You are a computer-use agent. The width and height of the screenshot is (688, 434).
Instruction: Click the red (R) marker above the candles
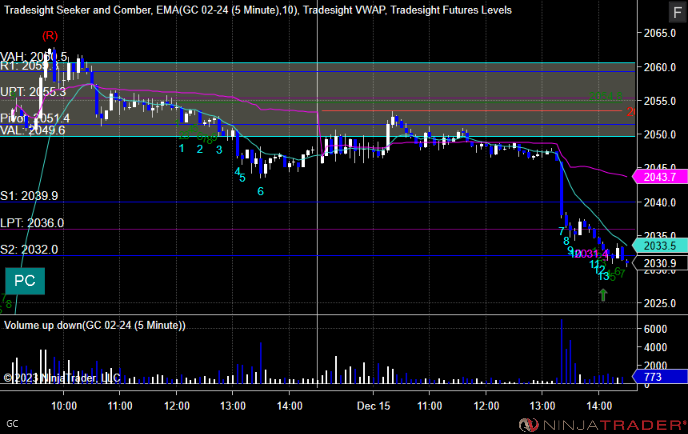pos(50,35)
